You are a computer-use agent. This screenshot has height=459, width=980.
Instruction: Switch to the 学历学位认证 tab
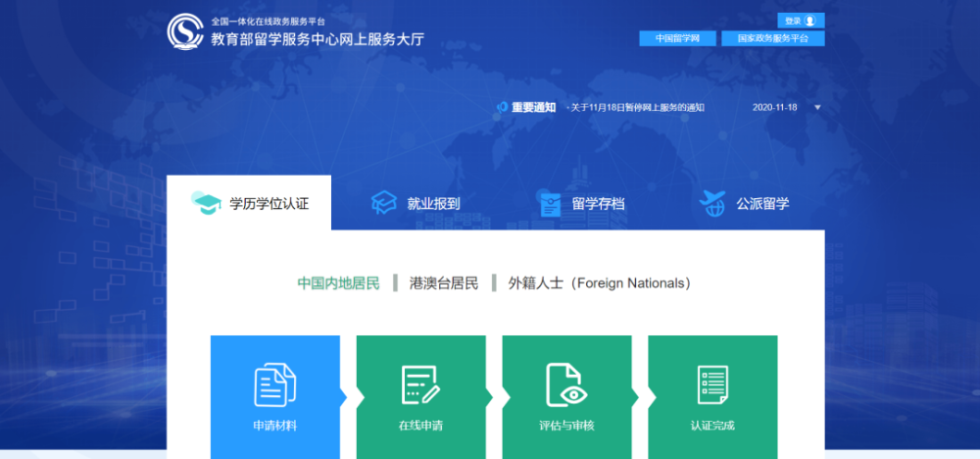249,203
